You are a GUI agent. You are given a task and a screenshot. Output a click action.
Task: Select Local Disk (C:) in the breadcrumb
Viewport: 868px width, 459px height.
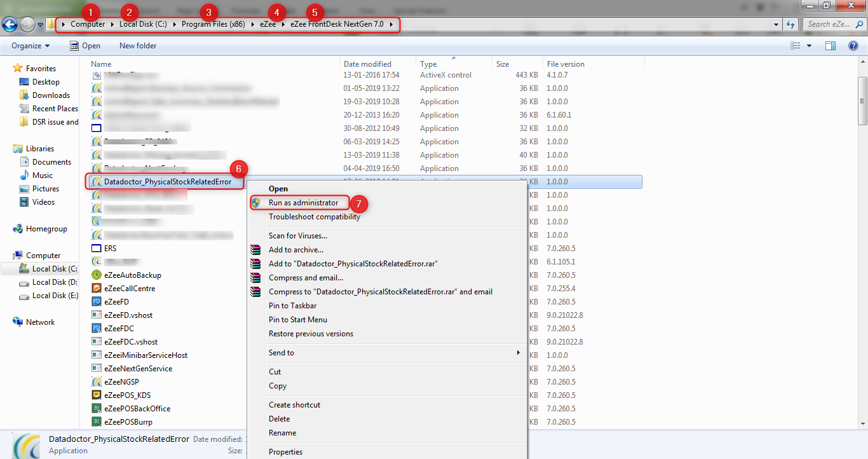click(x=143, y=24)
